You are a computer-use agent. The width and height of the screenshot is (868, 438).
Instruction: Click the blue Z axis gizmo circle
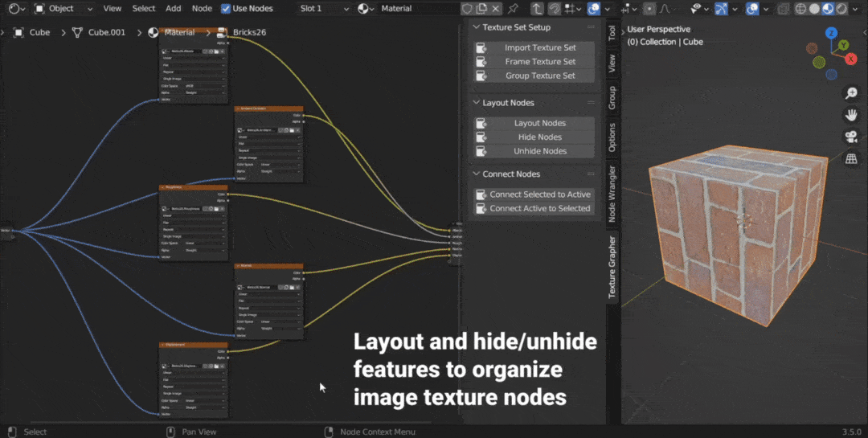(831, 33)
